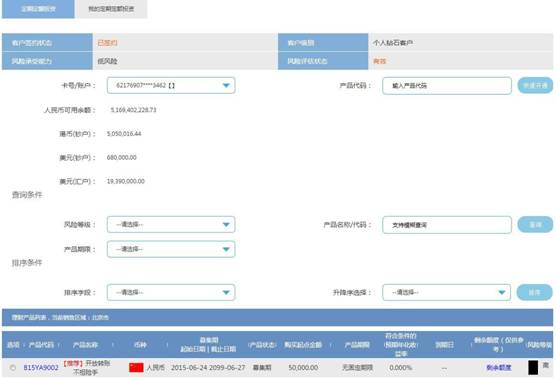Select the first active blue tab

coord(38,9)
